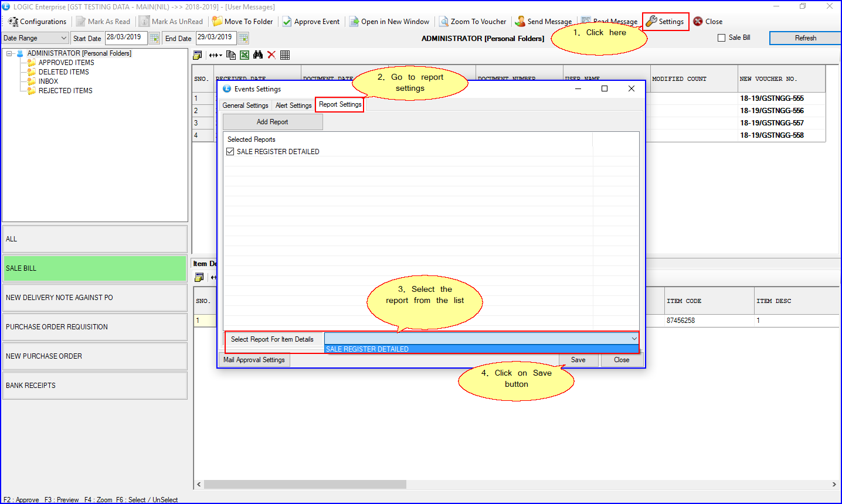Click the Add Report button
The width and height of the screenshot is (842, 504).
click(x=273, y=122)
